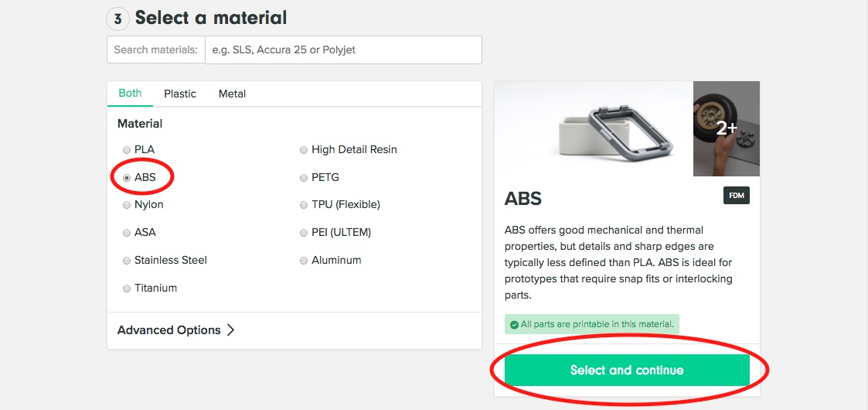Choose Titanium from the material list
This screenshot has width=868, height=410.
tap(127, 289)
